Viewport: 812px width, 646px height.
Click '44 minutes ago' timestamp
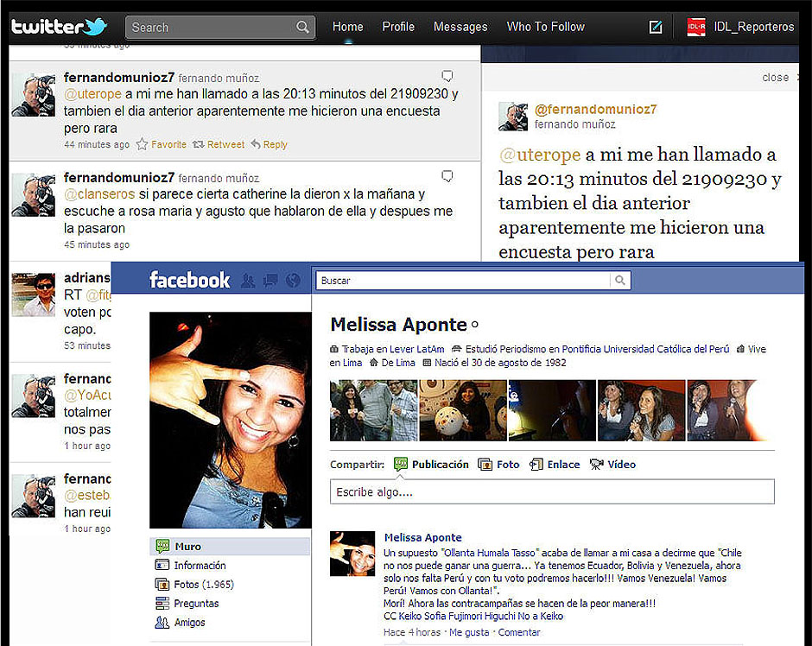(x=97, y=144)
